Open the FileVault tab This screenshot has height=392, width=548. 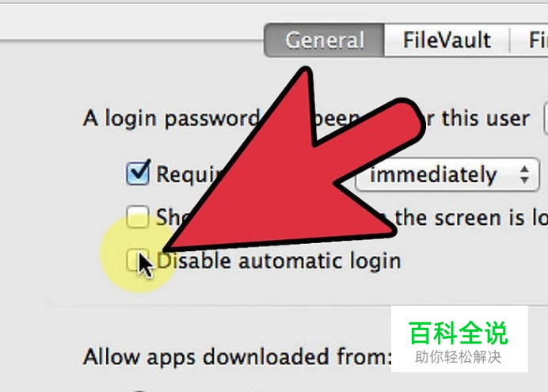(447, 40)
